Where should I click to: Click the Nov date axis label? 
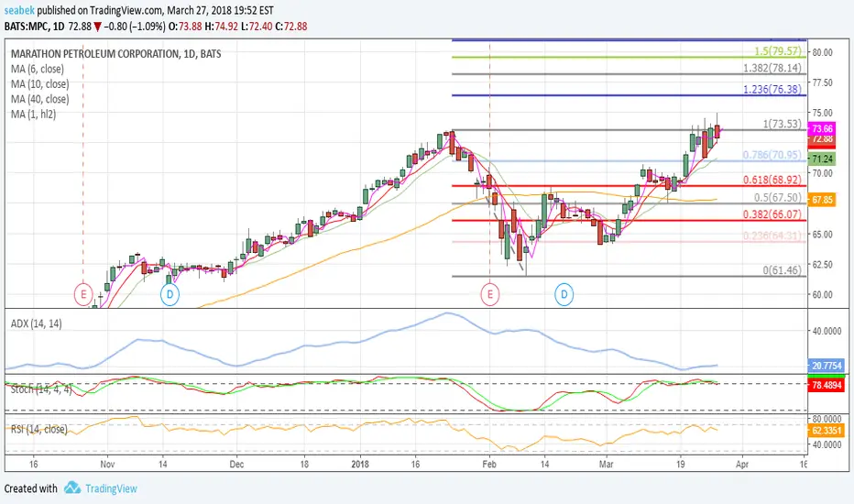point(107,465)
